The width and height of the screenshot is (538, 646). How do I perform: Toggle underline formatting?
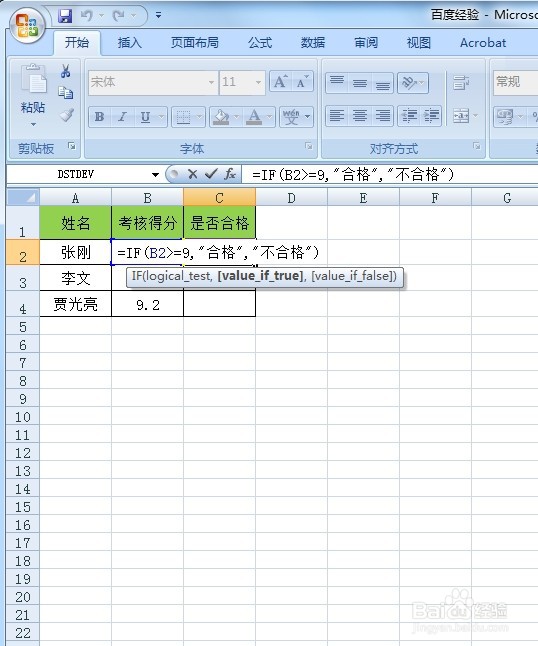point(145,117)
